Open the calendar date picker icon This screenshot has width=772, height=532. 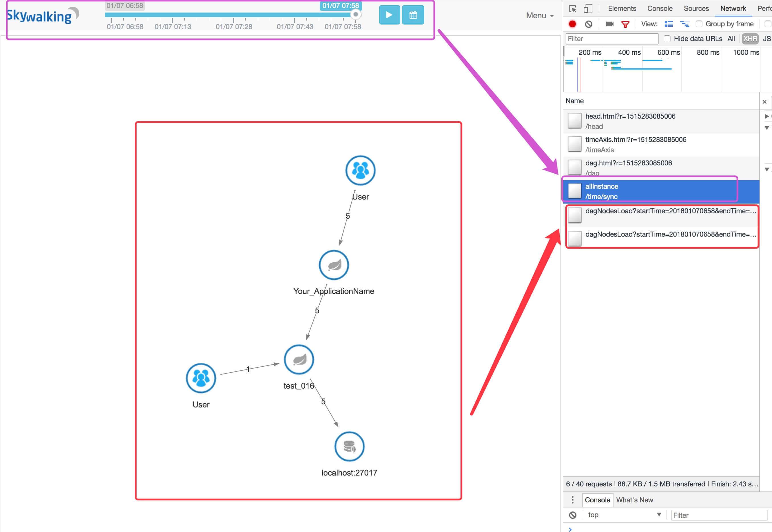pos(413,15)
